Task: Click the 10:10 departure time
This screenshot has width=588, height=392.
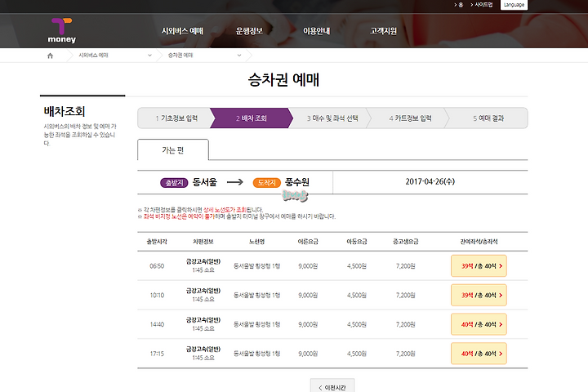Action: (x=157, y=295)
